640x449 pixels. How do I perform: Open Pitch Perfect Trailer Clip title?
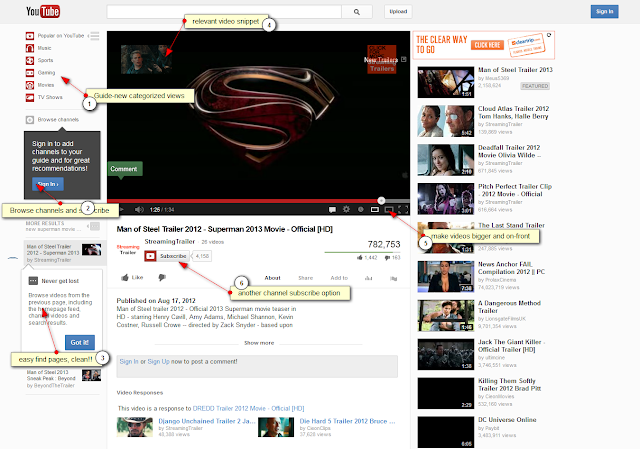click(515, 190)
